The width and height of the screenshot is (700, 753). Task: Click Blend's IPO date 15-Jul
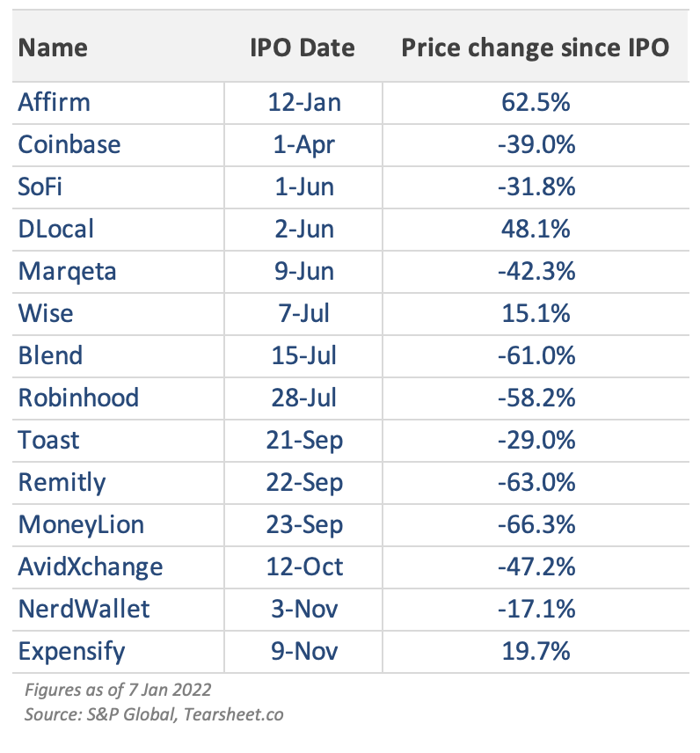point(303,355)
